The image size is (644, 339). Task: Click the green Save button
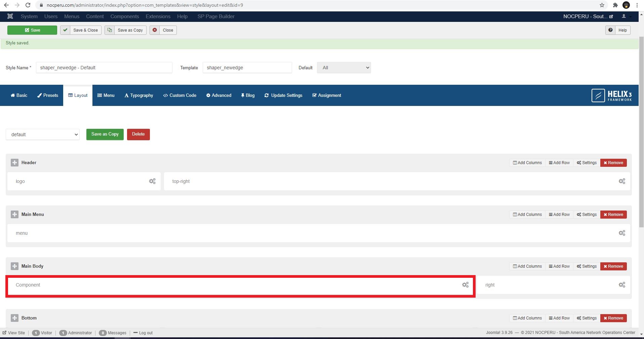point(32,30)
